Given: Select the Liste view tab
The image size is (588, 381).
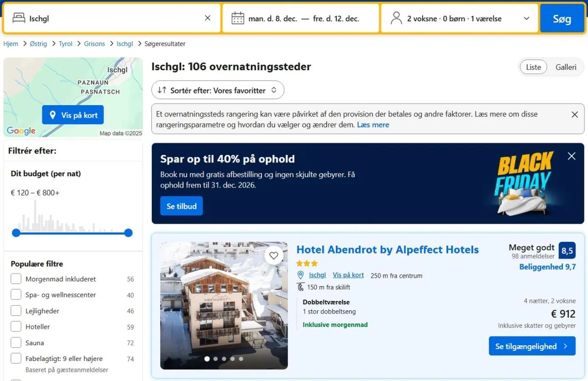Looking at the screenshot, I should (x=533, y=67).
